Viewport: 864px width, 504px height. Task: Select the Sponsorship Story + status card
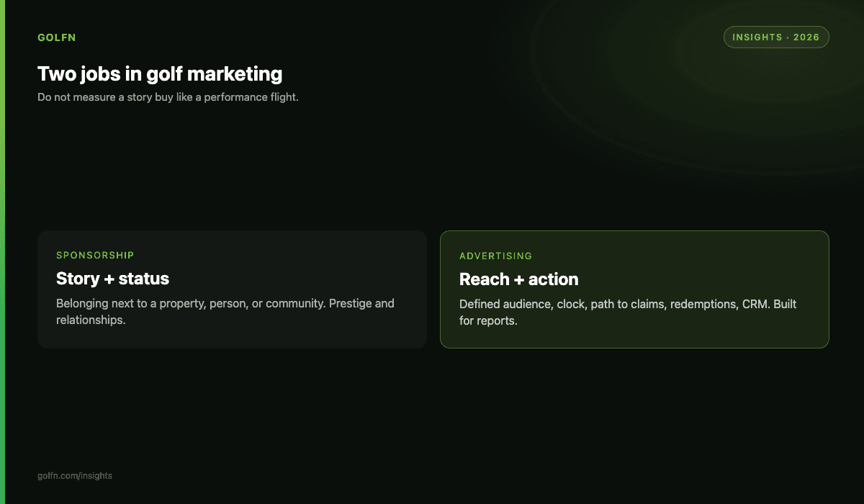tap(232, 289)
